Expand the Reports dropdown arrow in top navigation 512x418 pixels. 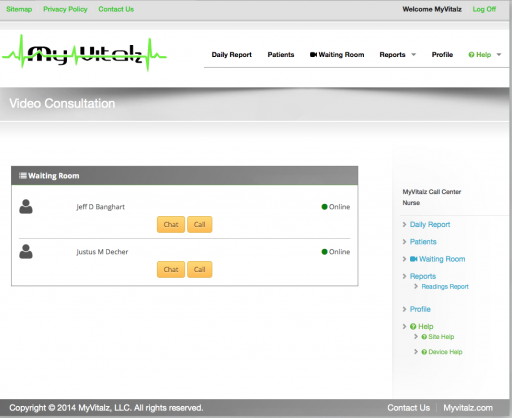414,55
